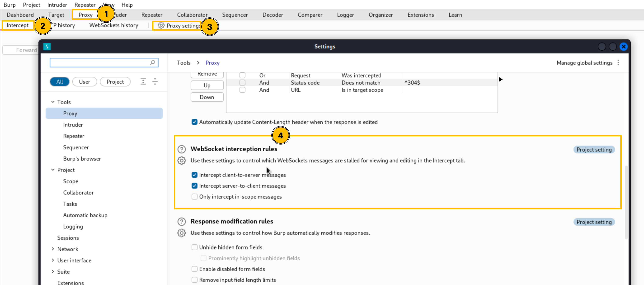Switch to the Dashboard tab

20,15
